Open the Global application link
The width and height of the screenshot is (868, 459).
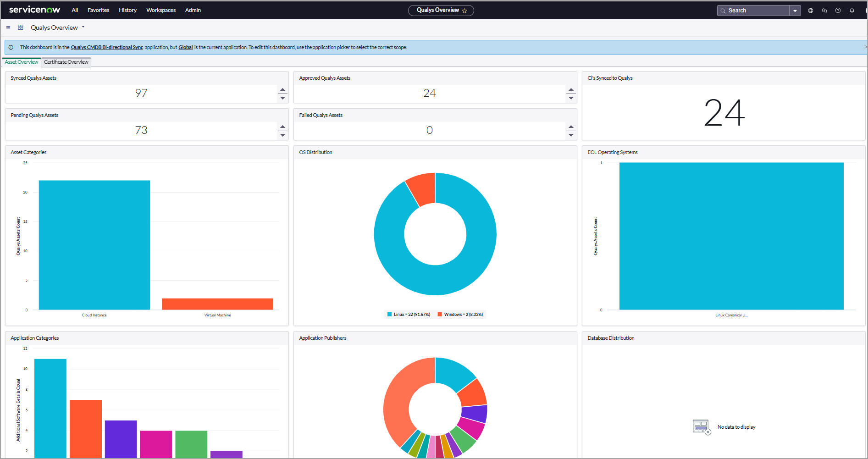(x=185, y=47)
